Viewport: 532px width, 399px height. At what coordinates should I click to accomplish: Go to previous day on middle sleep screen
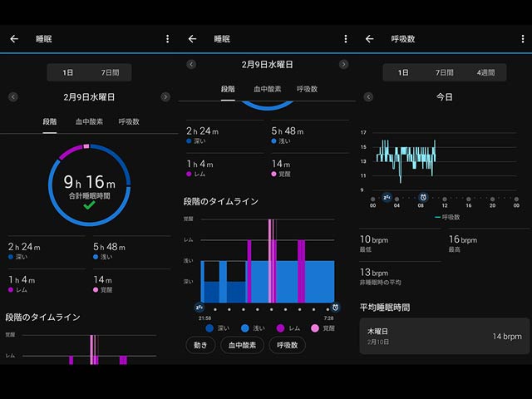coord(191,65)
